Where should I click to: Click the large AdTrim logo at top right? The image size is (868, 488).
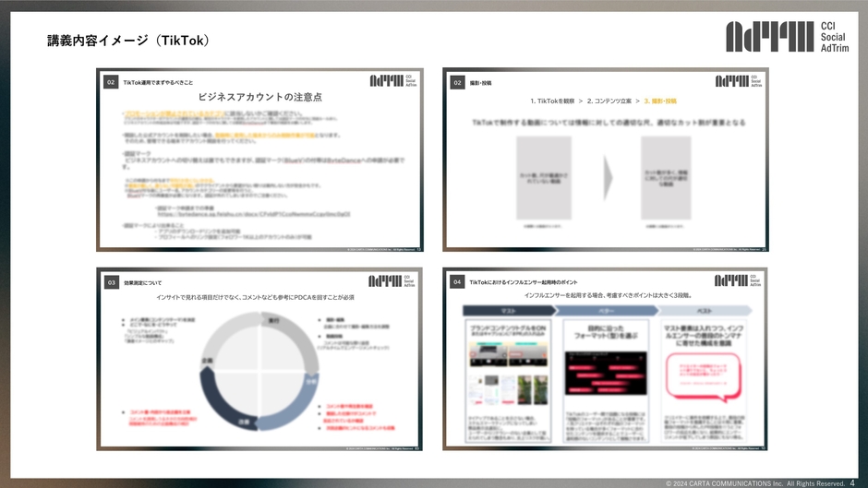coord(769,37)
